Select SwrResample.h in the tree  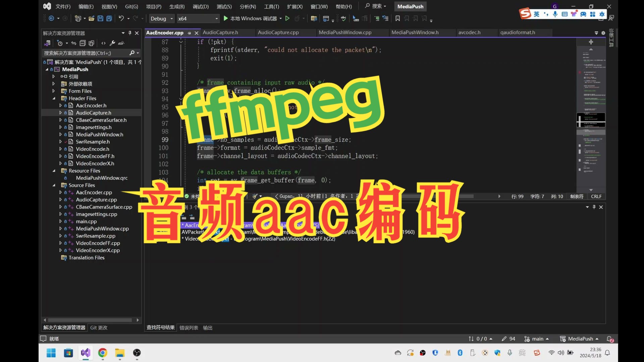tap(93, 142)
